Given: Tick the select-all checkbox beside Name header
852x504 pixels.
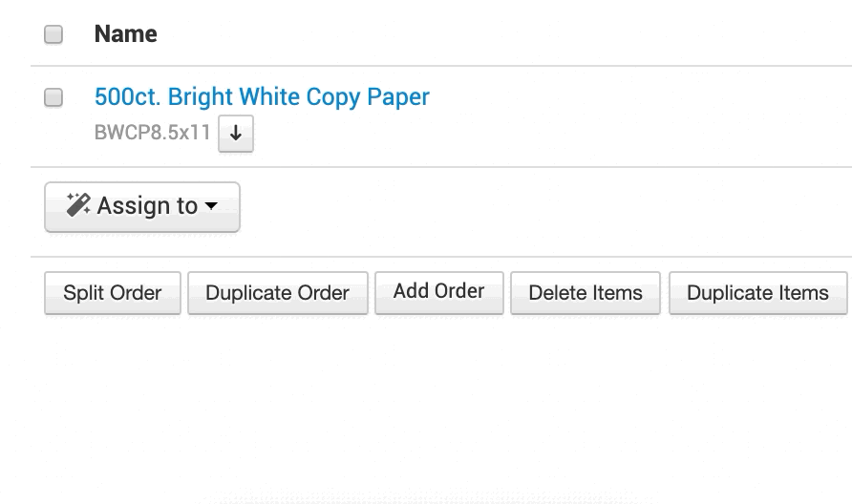Looking at the screenshot, I should click(x=54, y=34).
